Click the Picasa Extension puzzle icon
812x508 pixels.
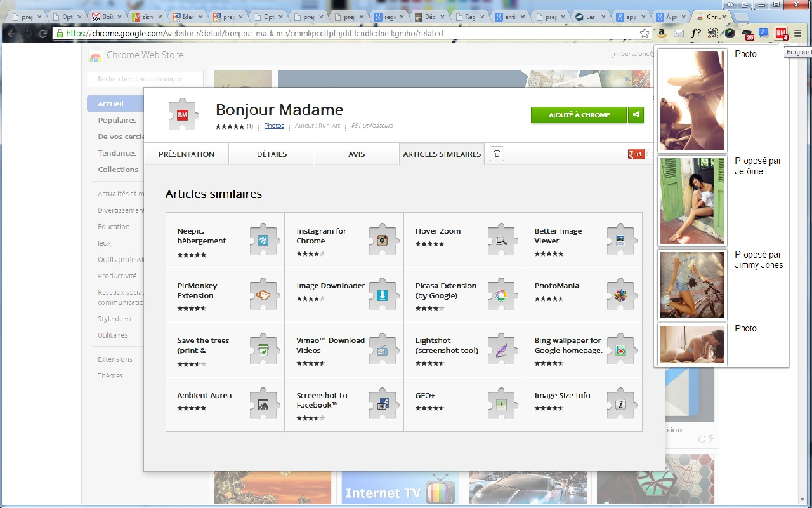point(502,294)
